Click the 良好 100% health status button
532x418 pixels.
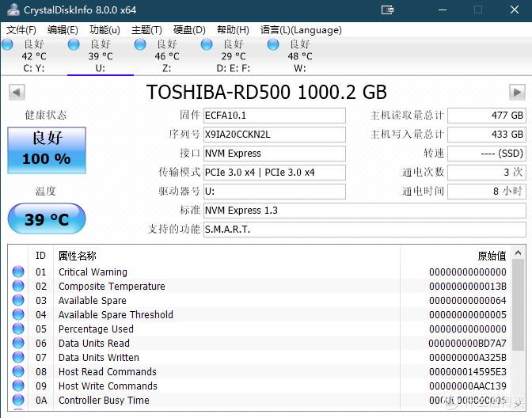pyautogui.click(x=47, y=150)
